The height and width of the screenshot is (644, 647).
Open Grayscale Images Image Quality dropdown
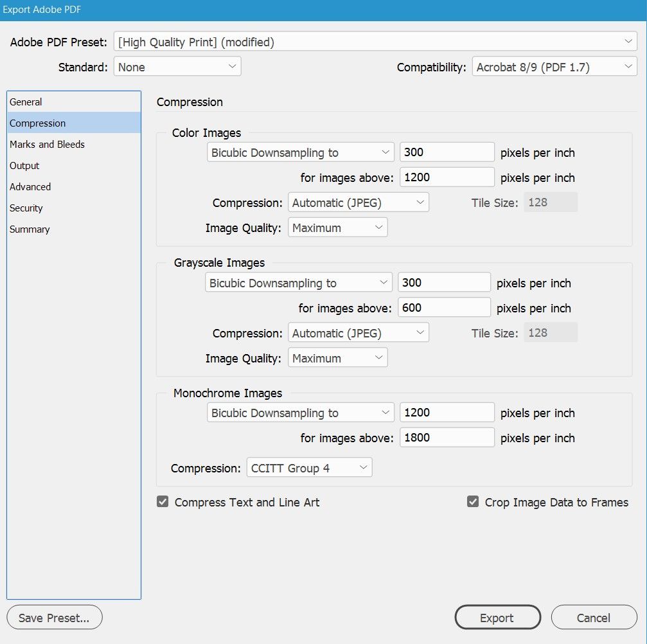tap(337, 358)
